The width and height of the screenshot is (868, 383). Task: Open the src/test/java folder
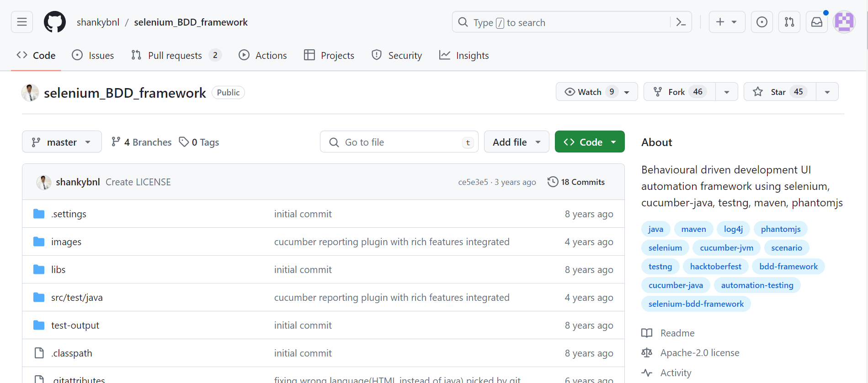pos(77,298)
